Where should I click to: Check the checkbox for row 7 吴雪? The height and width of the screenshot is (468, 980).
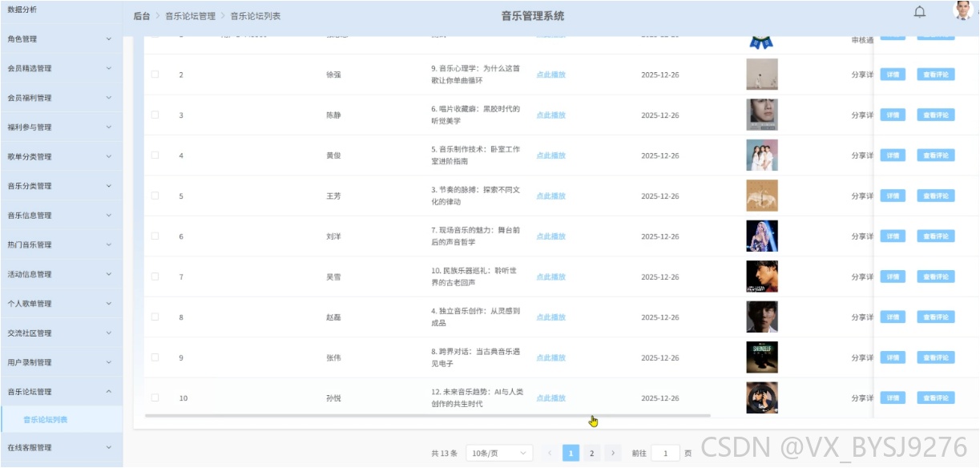tap(155, 276)
